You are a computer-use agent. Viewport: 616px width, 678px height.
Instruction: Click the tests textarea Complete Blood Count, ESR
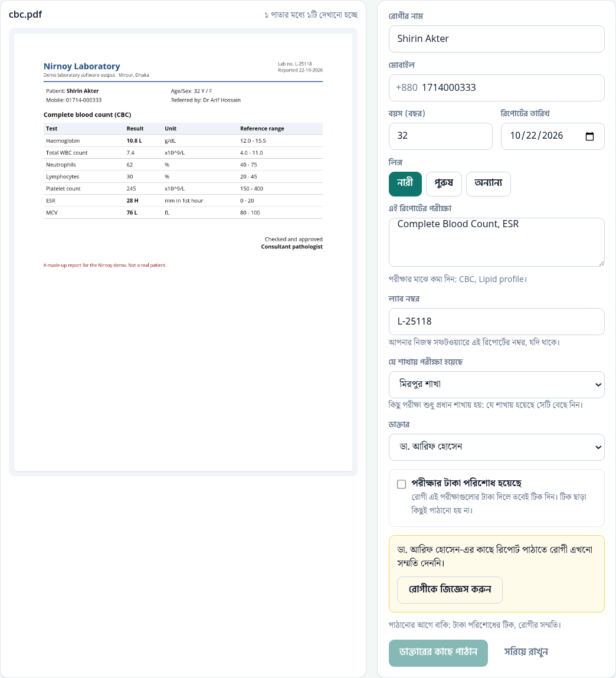[496, 242]
